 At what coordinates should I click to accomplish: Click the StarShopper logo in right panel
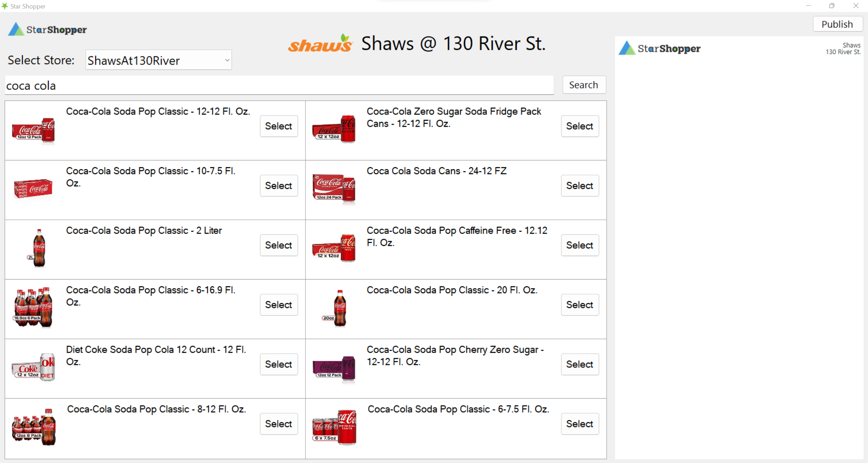(659, 48)
